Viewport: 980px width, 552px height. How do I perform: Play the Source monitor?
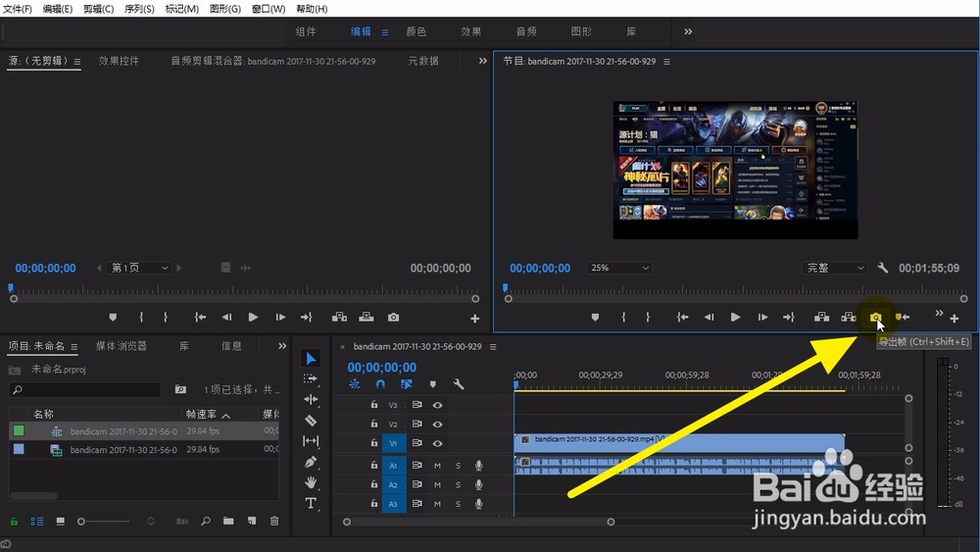253,318
